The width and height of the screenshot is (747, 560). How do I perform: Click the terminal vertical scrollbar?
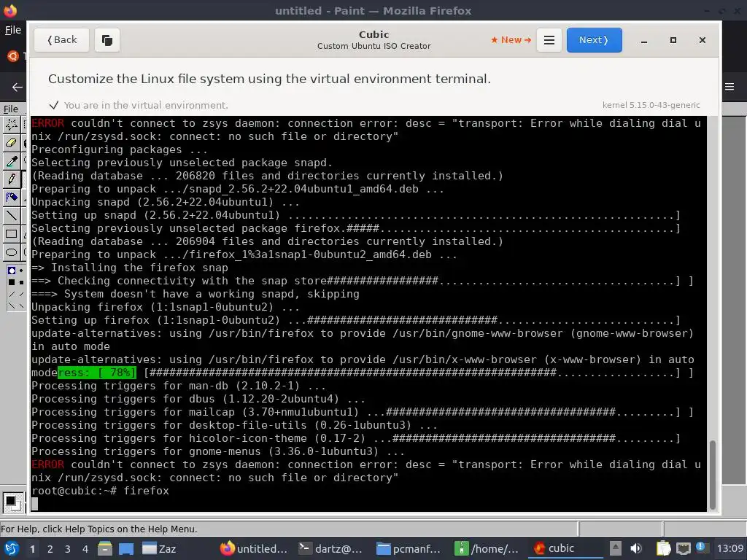[712, 475]
